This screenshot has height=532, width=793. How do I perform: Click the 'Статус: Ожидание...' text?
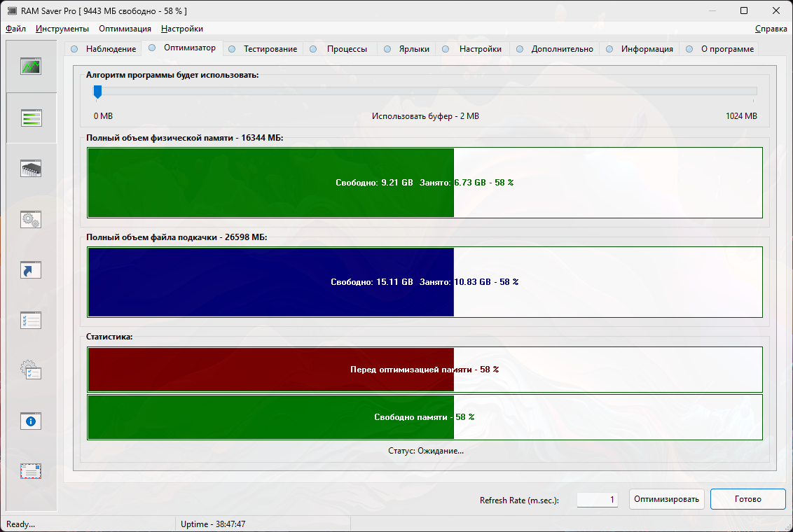[426, 451]
